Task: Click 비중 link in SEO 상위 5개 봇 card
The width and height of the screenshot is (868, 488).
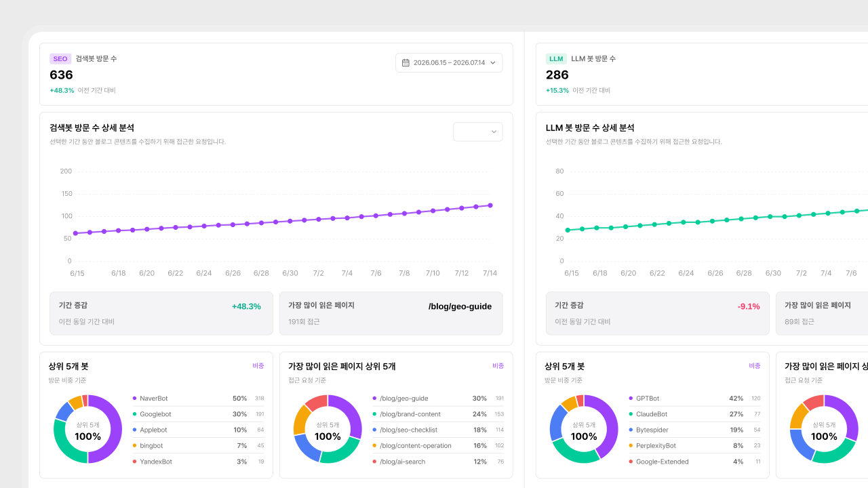Action: pyautogui.click(x=258, y=365)
